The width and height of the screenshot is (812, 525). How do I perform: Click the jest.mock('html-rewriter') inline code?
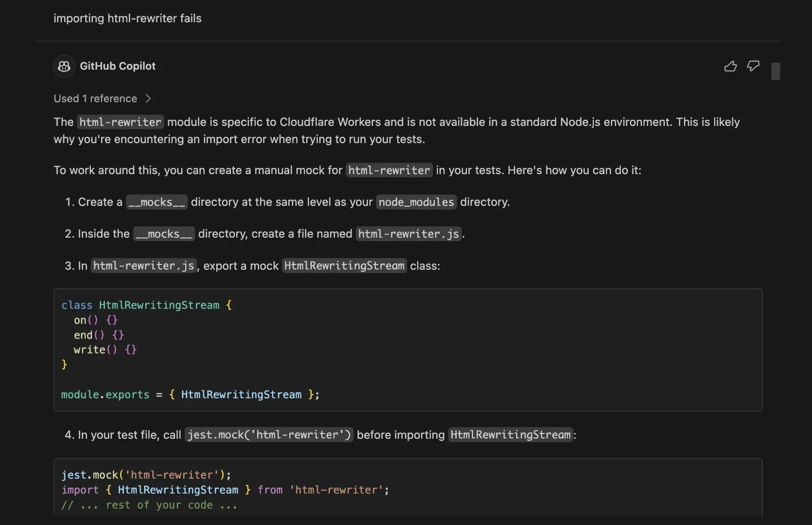point(269,435)
